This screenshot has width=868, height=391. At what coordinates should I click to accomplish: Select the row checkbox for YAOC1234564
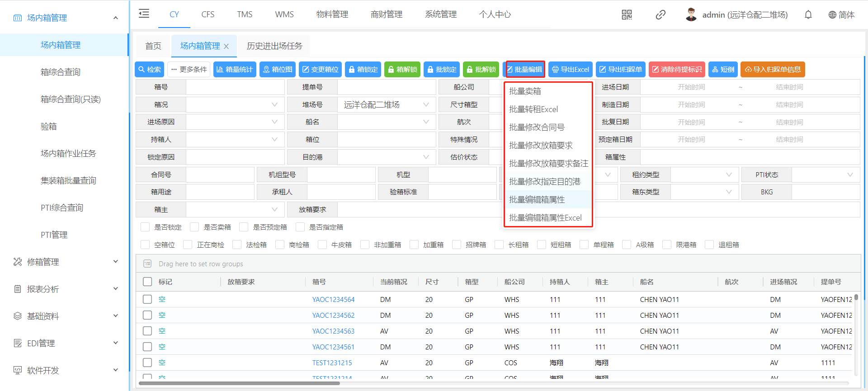click(147, 299)
